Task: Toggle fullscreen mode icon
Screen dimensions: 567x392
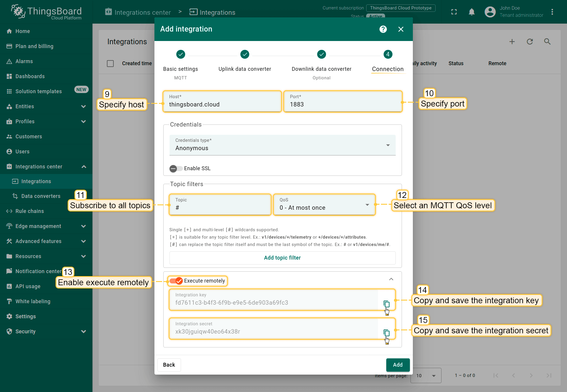Action: pyautogui.click(x=454, y=12)
